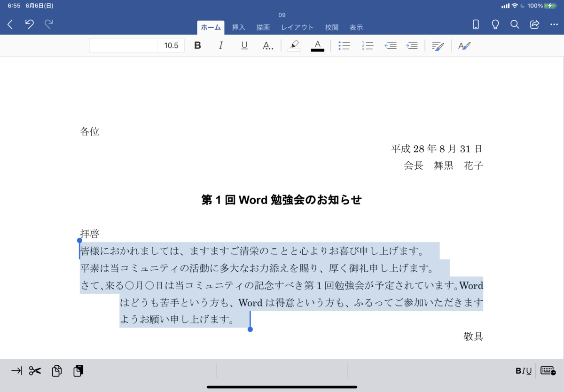Switch to the 校閲 tab
This screenshot has width=564, height=392.
(332, 27)
